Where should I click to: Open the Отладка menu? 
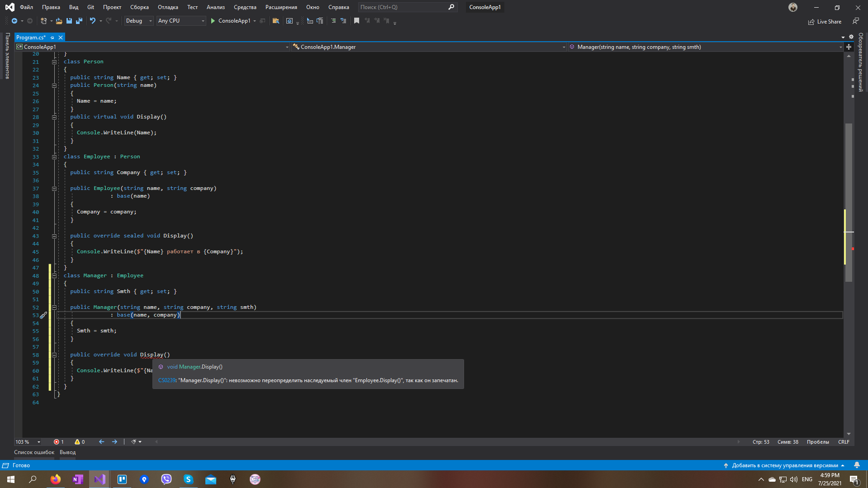click(168, 7)
